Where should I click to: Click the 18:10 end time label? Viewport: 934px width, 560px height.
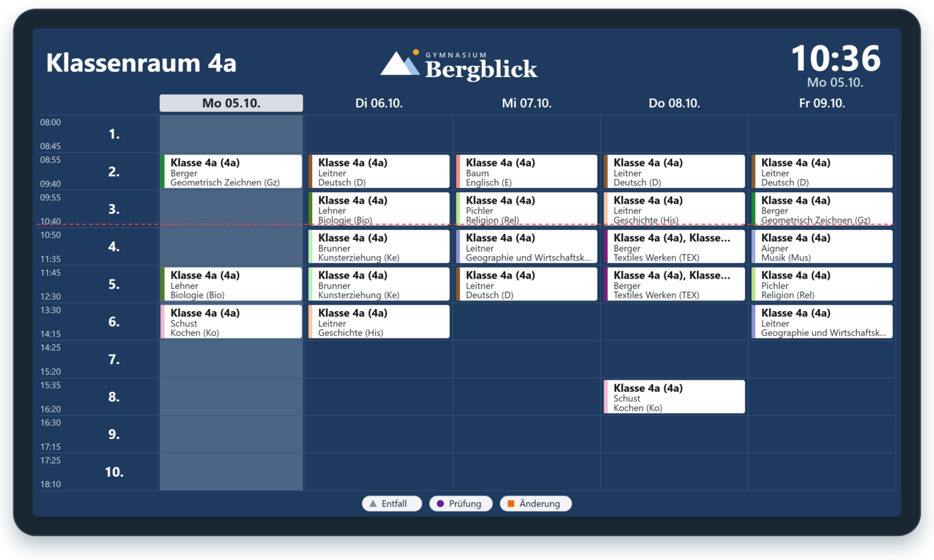point(50,484)
